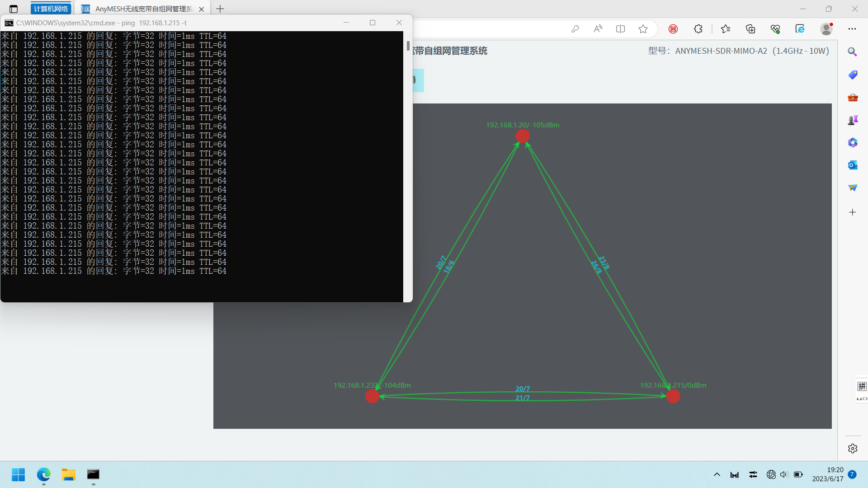
Task: Open the Windows Start menu
Action: (19, 474)
